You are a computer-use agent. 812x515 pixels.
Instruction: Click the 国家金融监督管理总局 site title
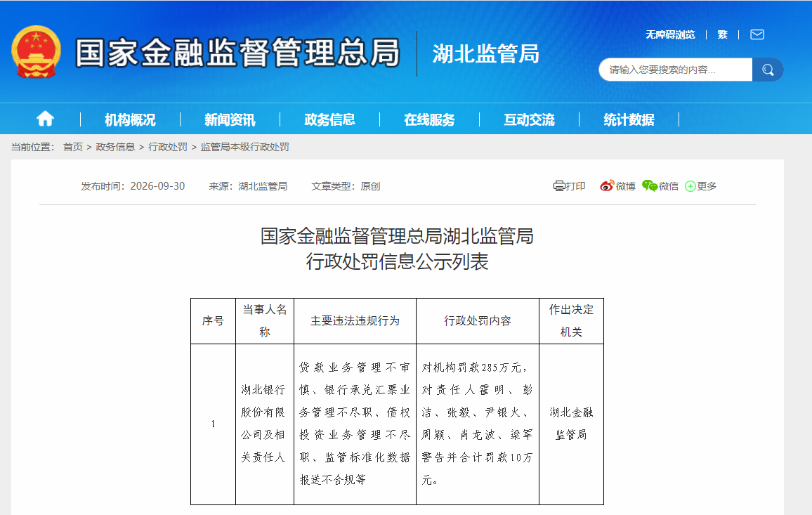238,52
